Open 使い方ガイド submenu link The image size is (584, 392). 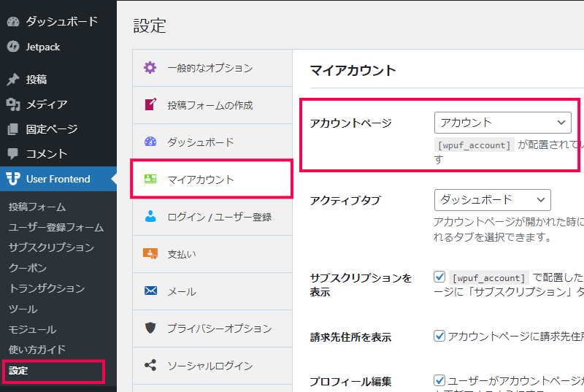click(x=37, y=350)
